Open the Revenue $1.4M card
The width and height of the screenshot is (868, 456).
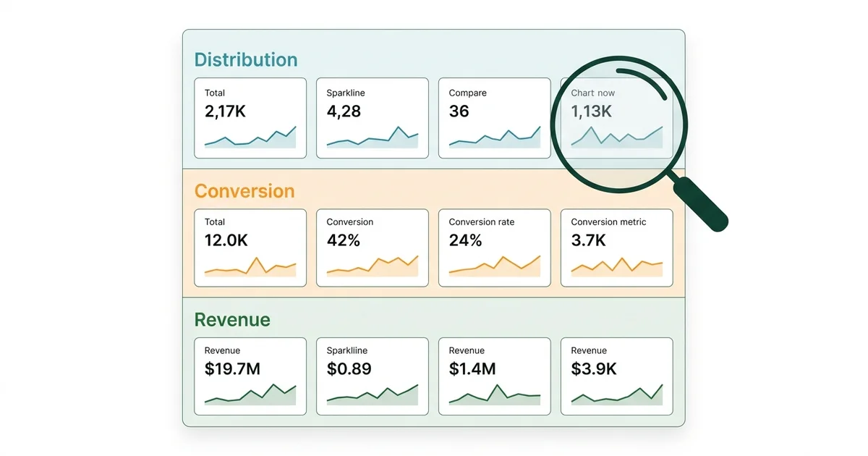tap(494, 375)
